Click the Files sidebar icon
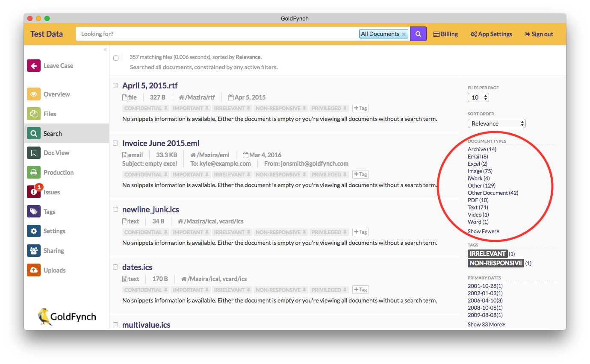The width and height of the screenshot is (590, 364). point(34,114)
